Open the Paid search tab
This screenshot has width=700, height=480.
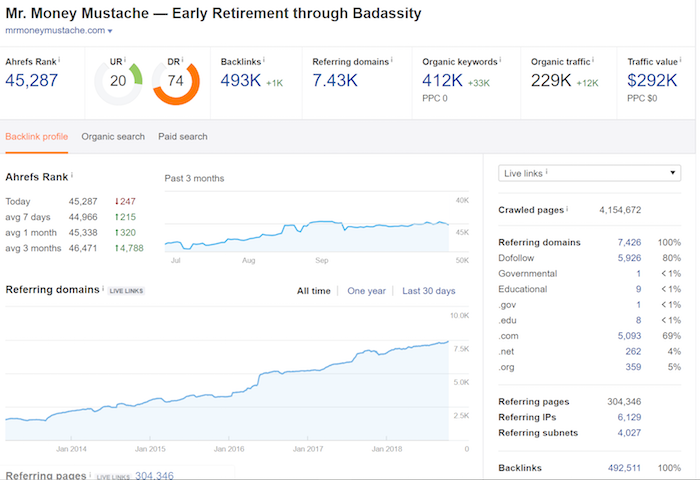point(183,137)
